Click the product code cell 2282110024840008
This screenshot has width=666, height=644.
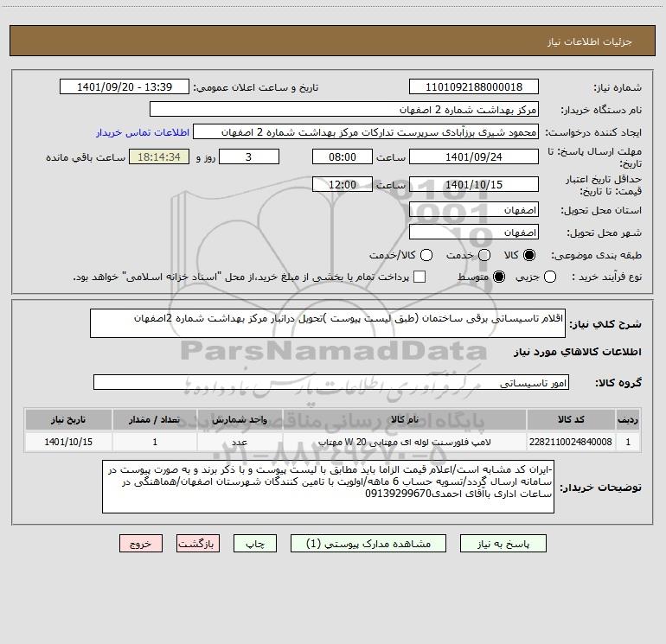coord(571,442)
